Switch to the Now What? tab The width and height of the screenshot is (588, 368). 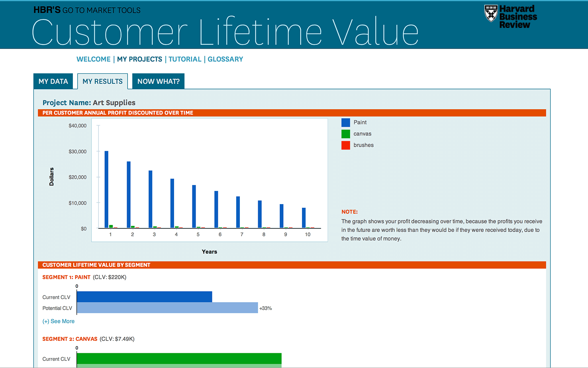pyautogui.click(x=158, y=81)
